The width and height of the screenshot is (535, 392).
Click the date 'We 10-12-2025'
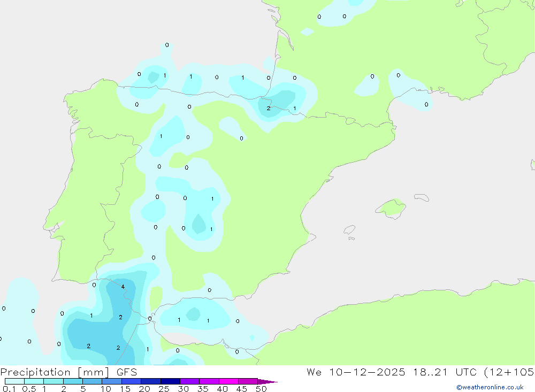(x=356, y=372)
